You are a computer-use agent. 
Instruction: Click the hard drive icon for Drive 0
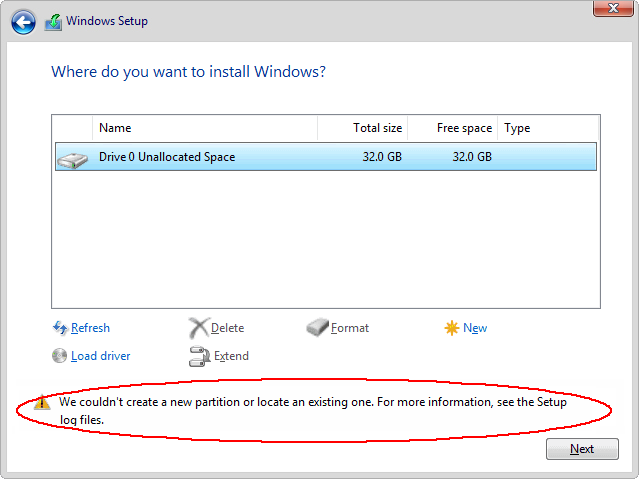tap(73, 160)
